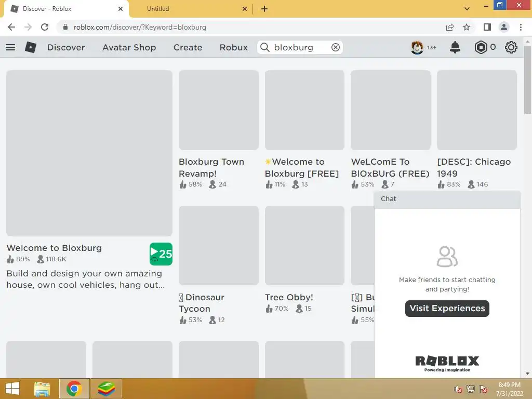Viewport: 532px width, 399px height.
Task: Click the Action Center flag icon
Action: [x=483, y=389]
